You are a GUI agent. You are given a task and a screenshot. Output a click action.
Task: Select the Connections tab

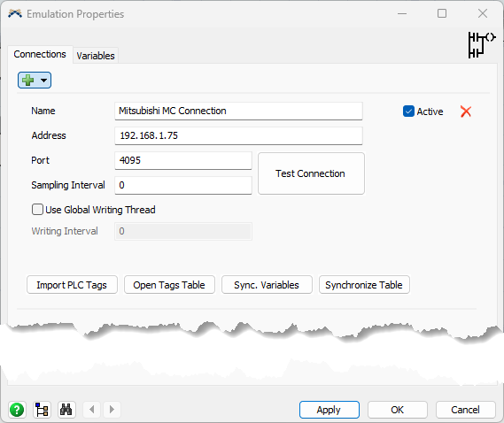click(40, 54)
